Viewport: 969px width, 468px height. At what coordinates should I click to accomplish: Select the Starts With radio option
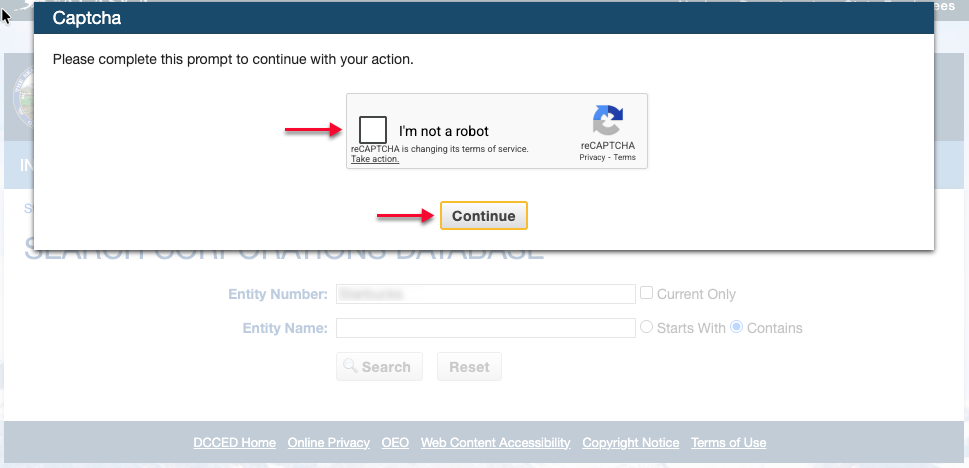pyautogui.click(x=646, y=327)
